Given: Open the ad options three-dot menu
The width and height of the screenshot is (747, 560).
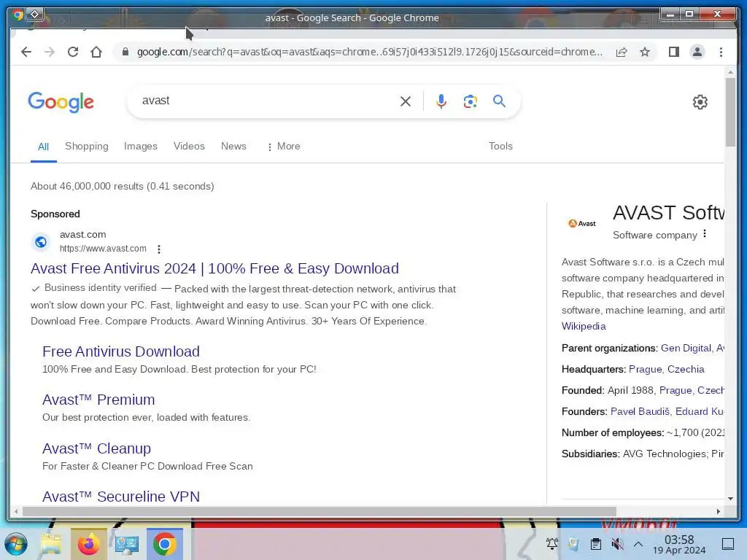Looking at the screenshot, I should tap(159, 249).
